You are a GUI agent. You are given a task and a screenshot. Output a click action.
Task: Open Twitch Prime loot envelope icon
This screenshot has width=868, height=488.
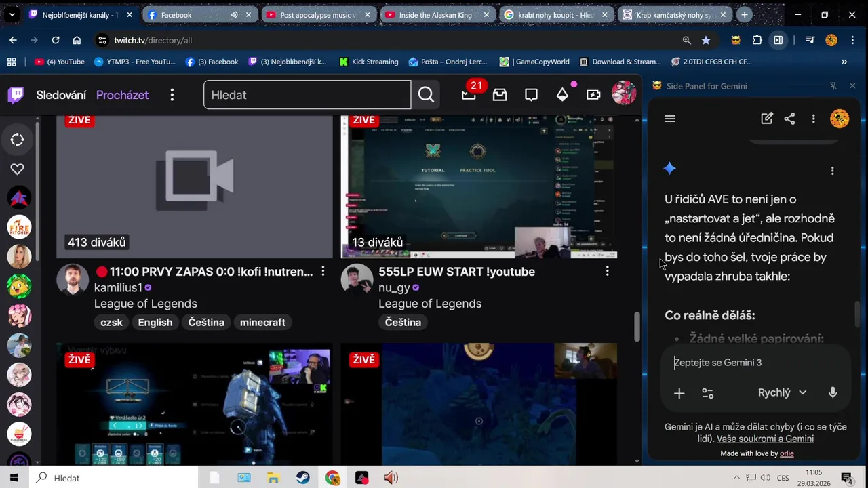pyautogui.click(x=500, y=95)
